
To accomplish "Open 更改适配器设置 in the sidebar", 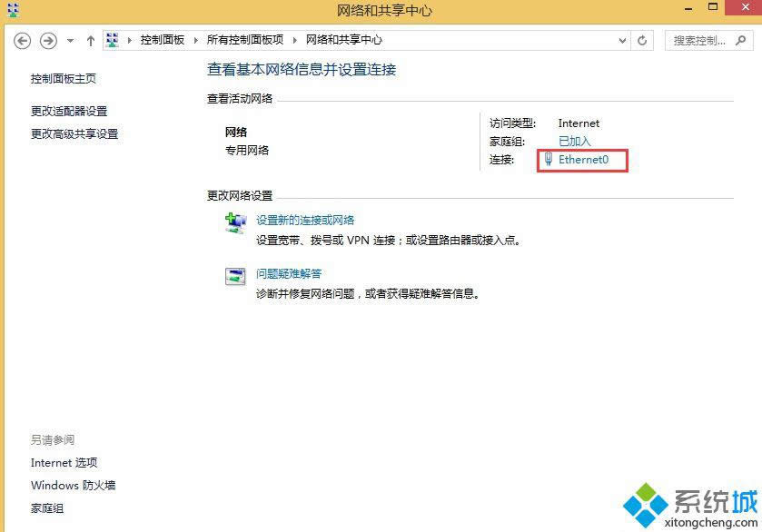I will coord(72,111).
